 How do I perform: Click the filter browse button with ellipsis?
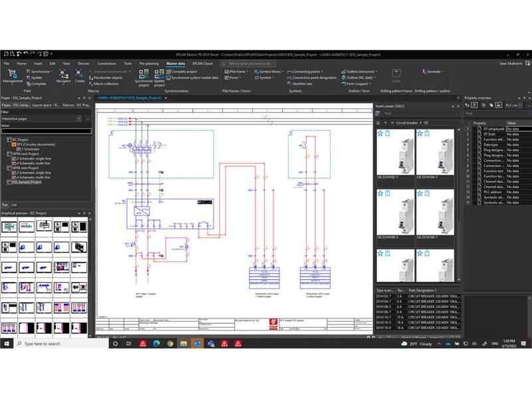tap(88, 119)
